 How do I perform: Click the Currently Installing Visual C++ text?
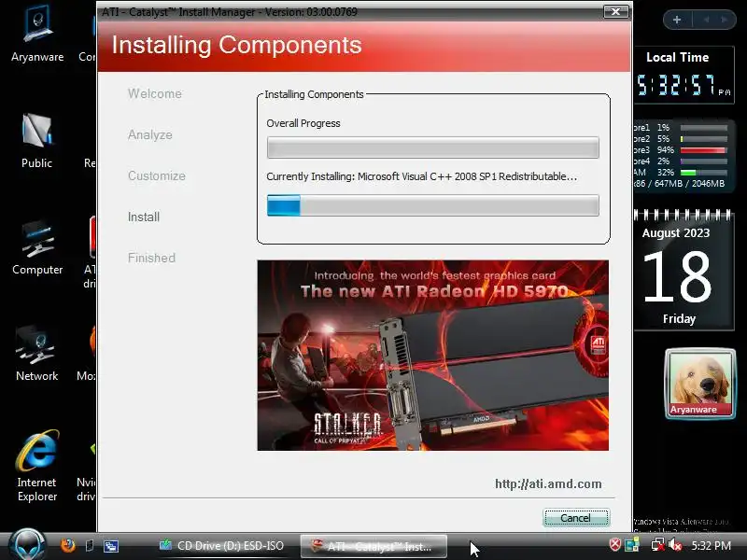pos(422,176)
